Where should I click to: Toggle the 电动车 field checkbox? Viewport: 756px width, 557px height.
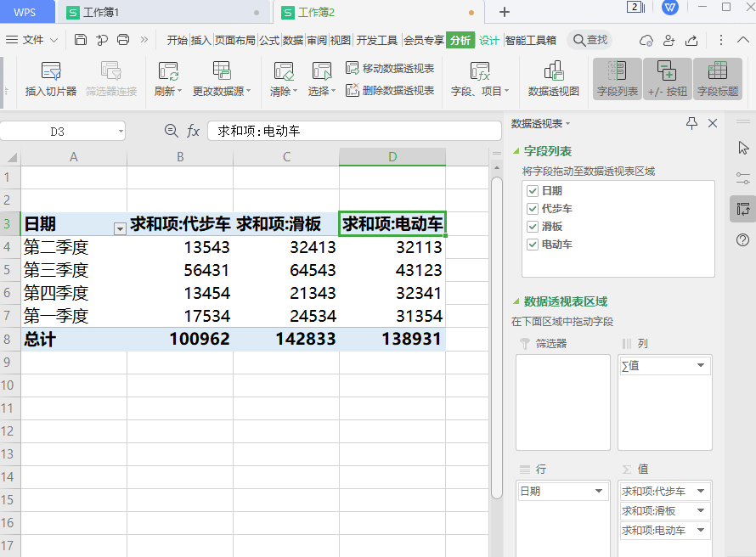[x=533, y=245]
